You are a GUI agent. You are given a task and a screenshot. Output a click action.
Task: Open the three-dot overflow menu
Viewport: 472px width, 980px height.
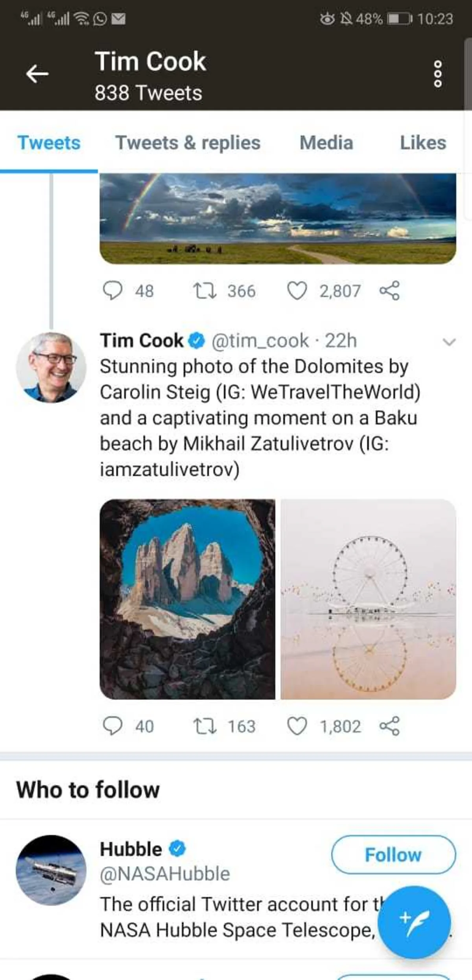click(x=437, y=74)
